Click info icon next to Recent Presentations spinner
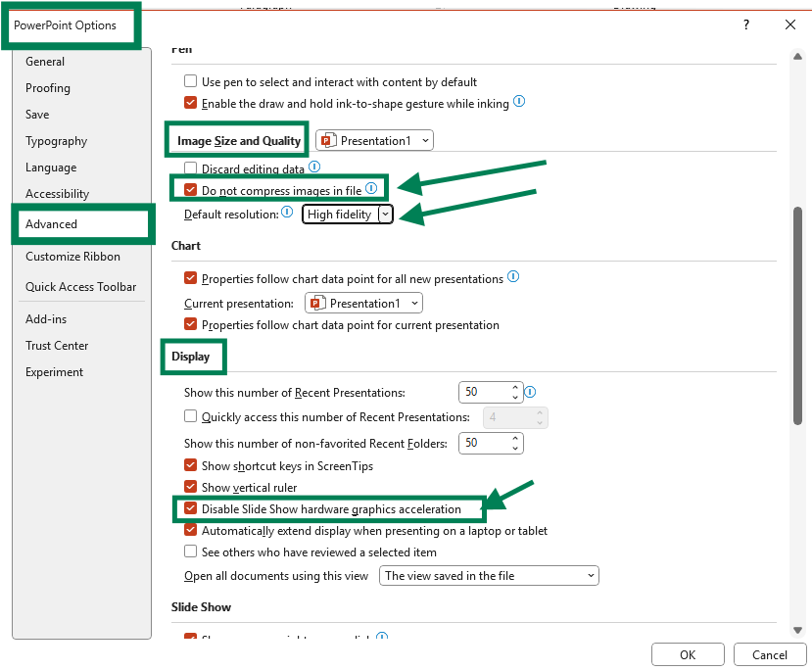 tap(530, 393)
